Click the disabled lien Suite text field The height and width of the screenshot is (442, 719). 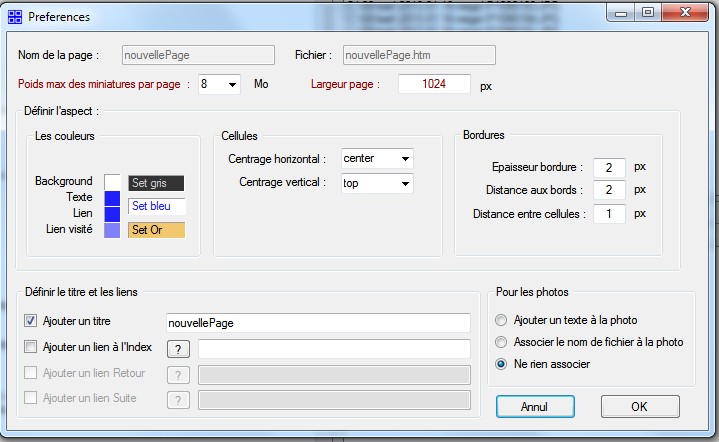(x=334, y=400)
